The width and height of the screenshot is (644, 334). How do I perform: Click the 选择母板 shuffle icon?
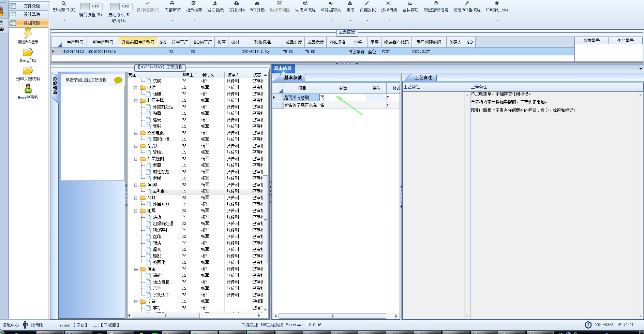[389, 3]
